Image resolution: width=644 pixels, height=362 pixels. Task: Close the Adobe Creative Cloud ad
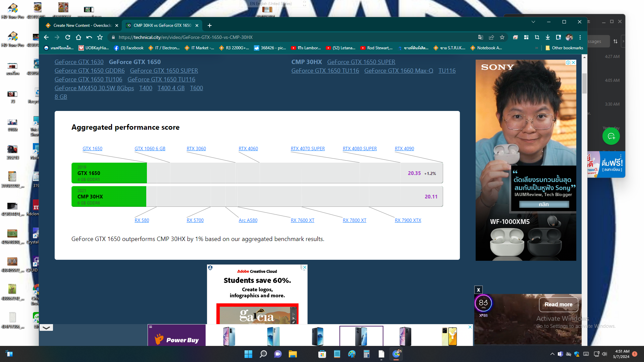305,267
